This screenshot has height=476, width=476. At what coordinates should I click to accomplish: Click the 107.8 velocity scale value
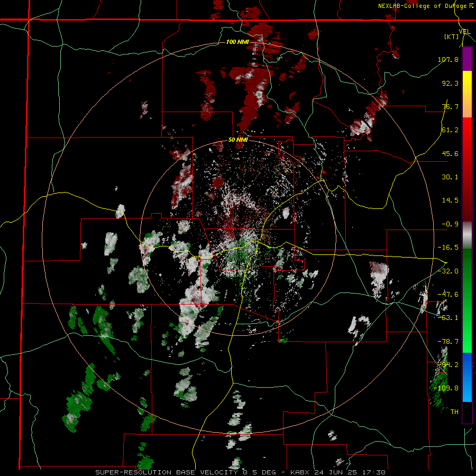[448, 59]
